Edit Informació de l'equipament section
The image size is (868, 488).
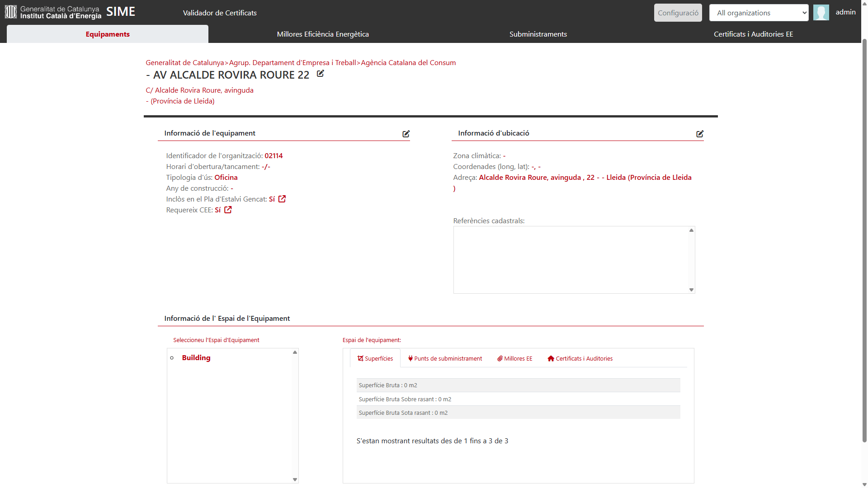406,134
